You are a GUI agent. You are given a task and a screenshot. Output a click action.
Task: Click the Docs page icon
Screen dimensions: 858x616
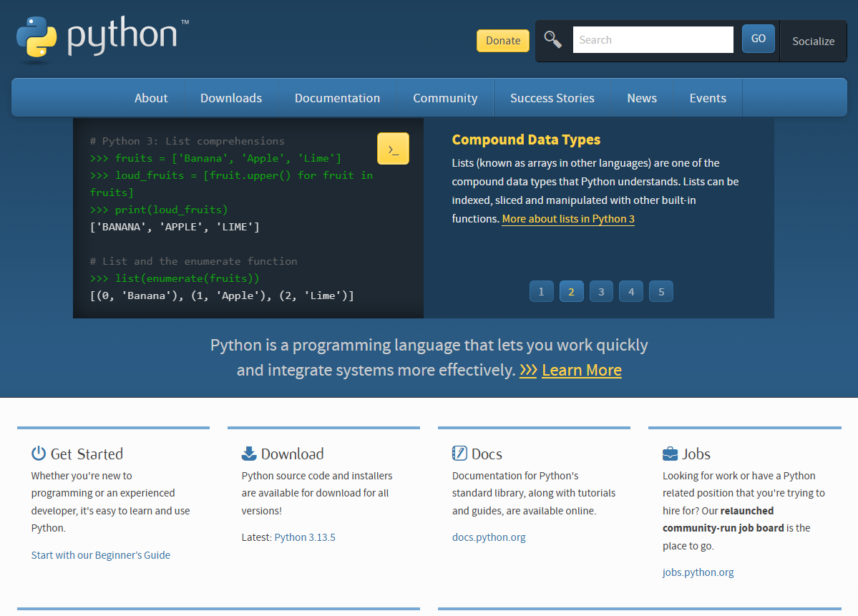pos(458,452)
